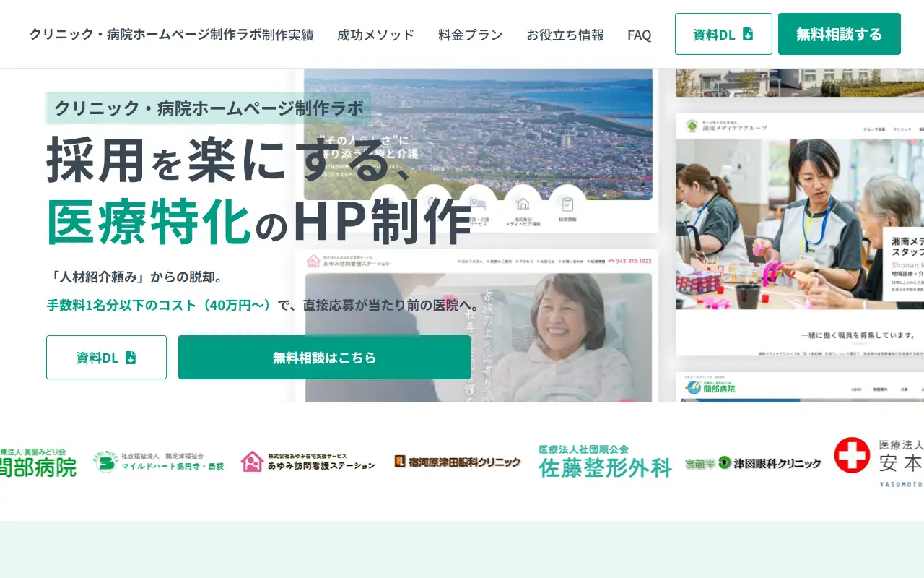Open the 制作実績 menu item
The image size is (924, 578).
287,34
